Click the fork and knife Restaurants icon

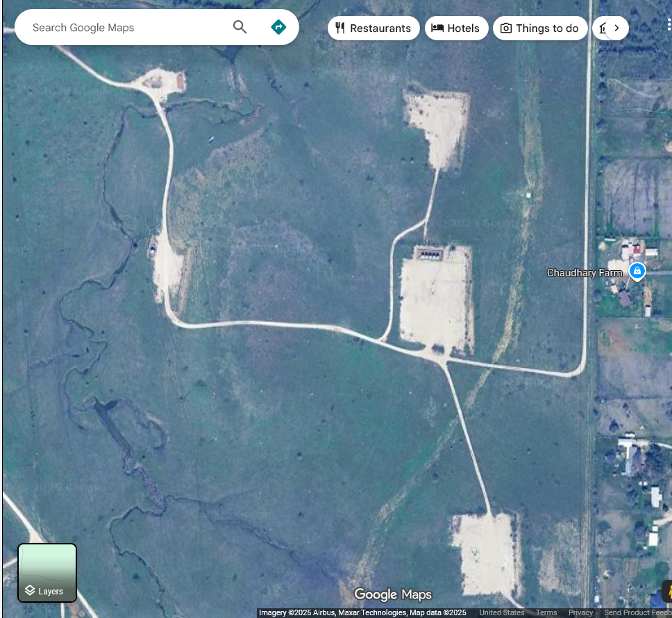(x=340, y=28)
